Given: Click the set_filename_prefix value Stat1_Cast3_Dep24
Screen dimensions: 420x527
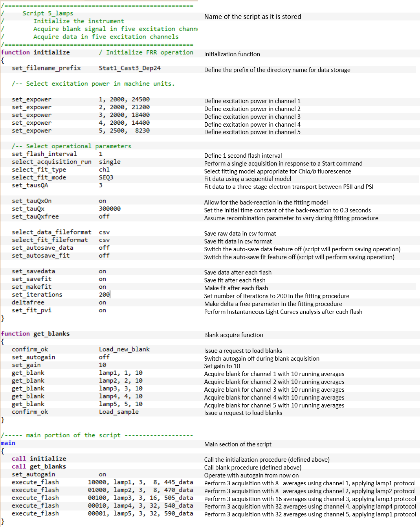Looking at the screenshot, I should pyautogui.click(x=129, y=68).
